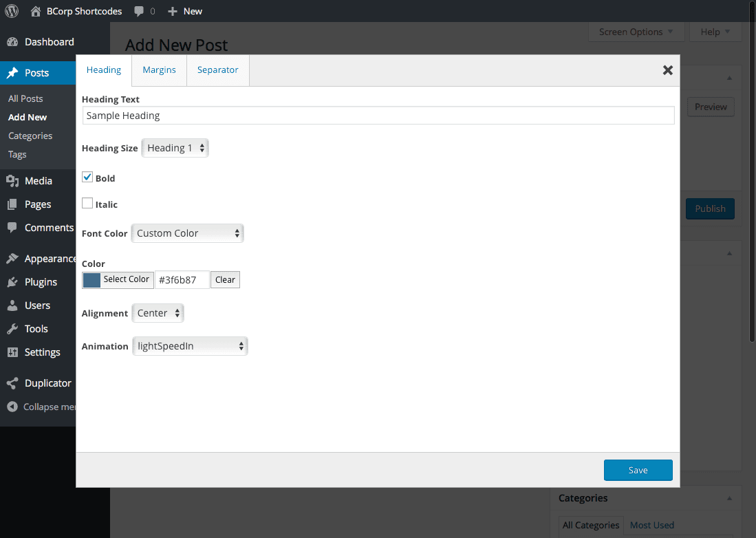Image resolution: width=756 pixels, height=538 pixels.
Task: Switch to the Separator tab
Action: [217, 70]
